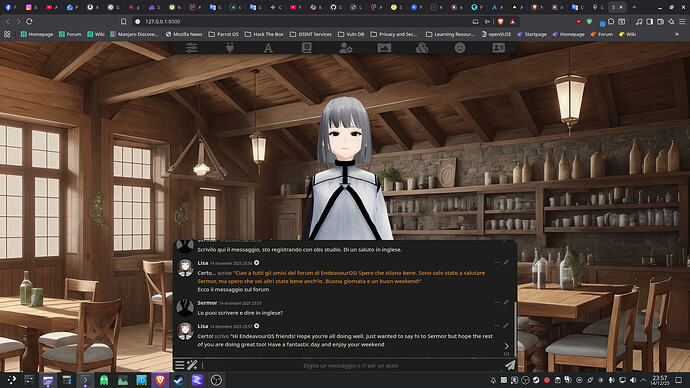The image size is (690, 388).
Task: Click Sermor's avatar on 'Lo puoi scrivere' message
Action: pyautogui.click(x=185, y=307)
